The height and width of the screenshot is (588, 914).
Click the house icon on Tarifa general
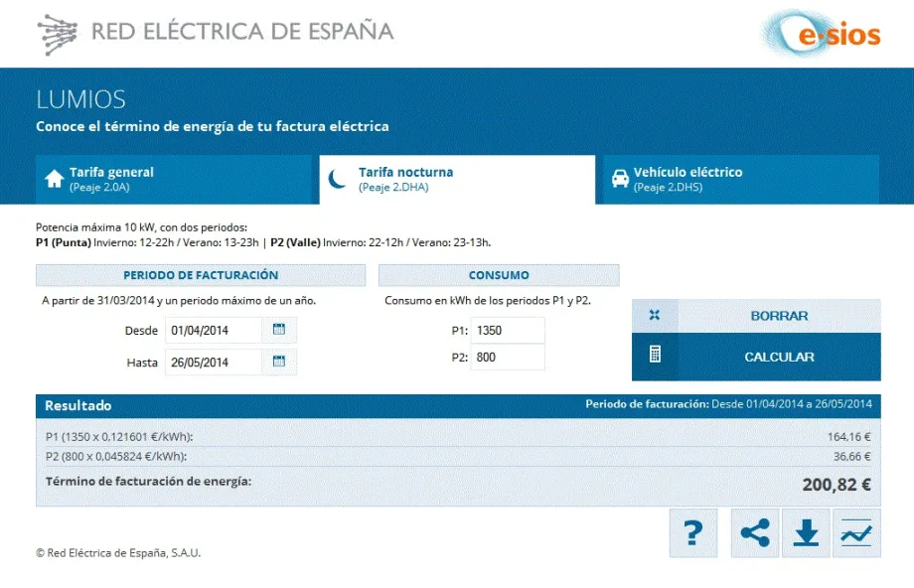55,179
